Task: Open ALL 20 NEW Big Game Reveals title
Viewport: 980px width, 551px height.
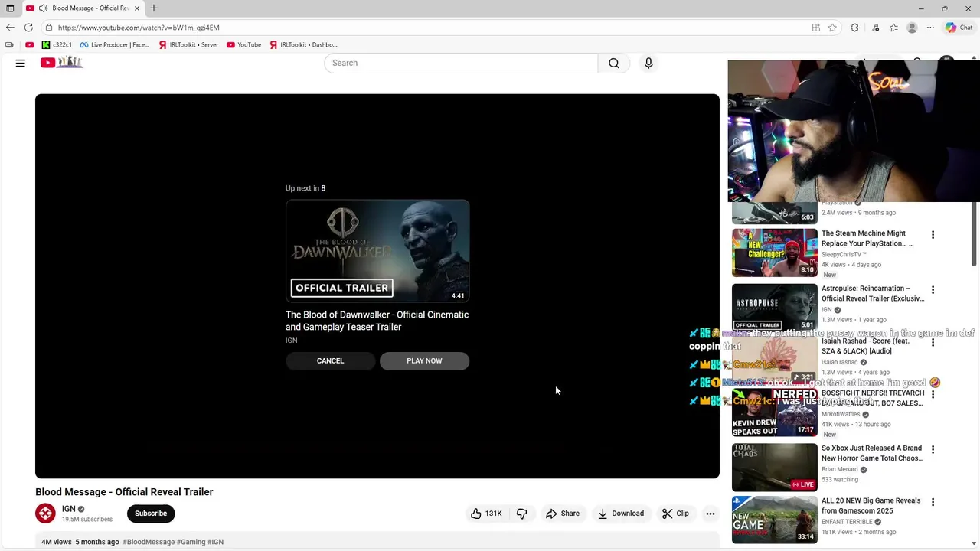Action: (x=871, y=505)
